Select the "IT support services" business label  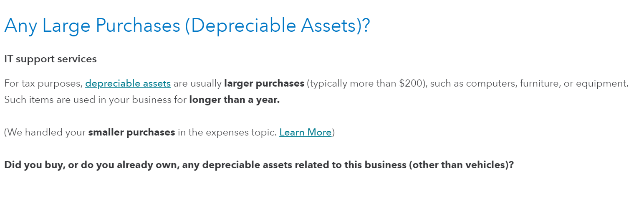51,59
